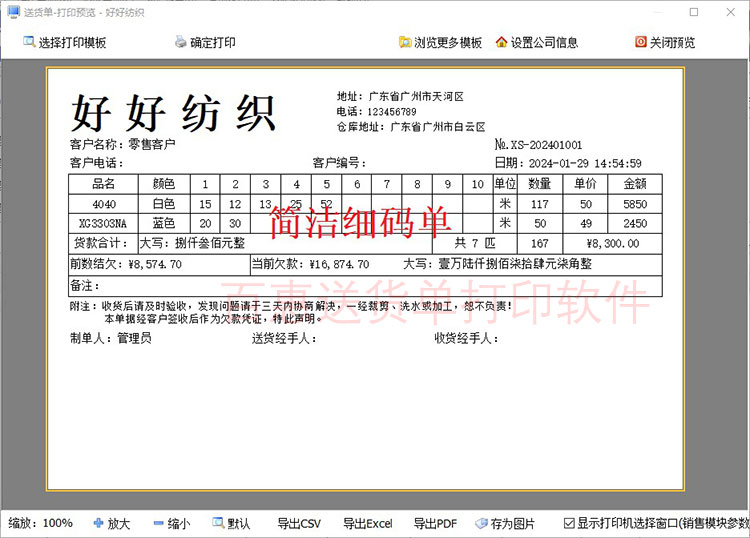Open 浏览更多模板 folder icon
This screenshot has width=750, height=538.
[404, 42]
